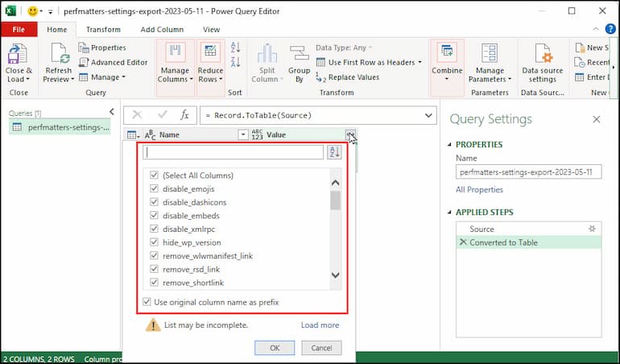This screenshot has height=364, width=620.
Task: Switch to the Home tab
Action: coord(57,29)
